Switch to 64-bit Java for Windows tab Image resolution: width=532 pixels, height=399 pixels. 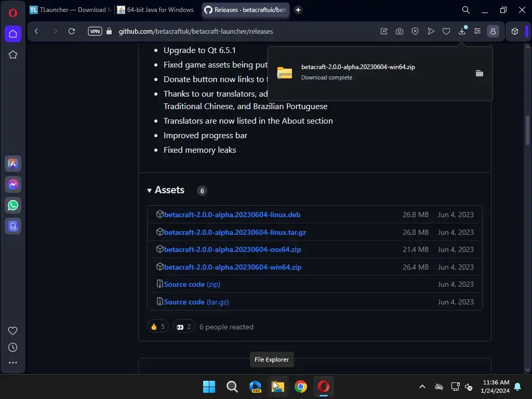coord(156,10)
